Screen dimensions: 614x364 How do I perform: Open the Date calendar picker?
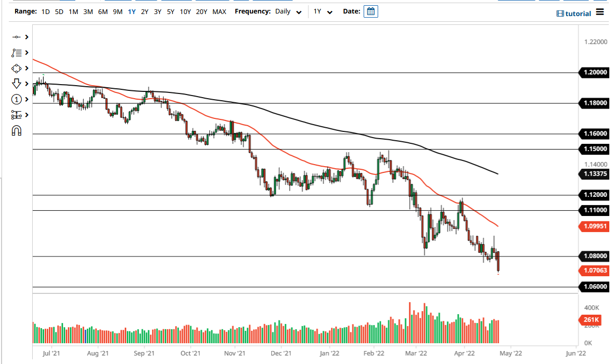(370, 11)
